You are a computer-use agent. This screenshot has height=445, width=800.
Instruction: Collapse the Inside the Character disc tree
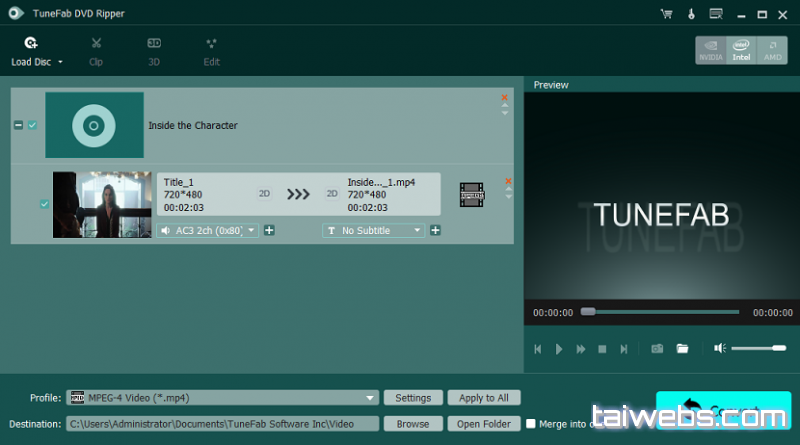(x=18, y=125)
